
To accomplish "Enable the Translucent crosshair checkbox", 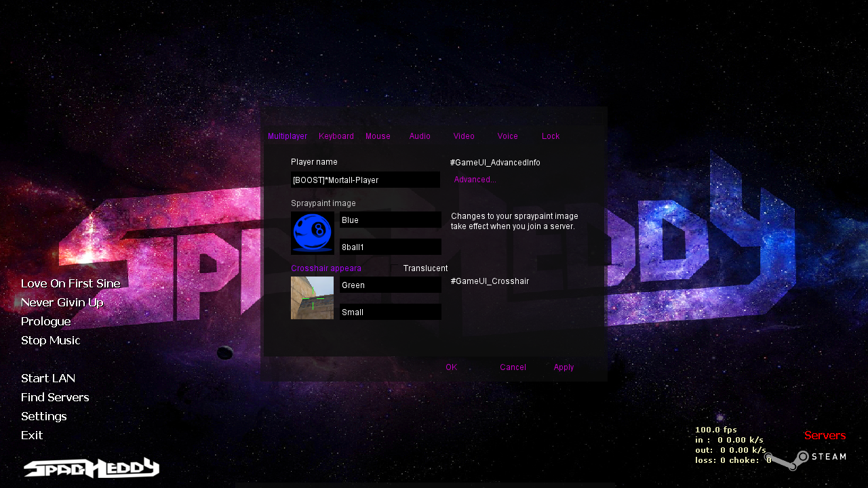I will pos(395,268).
